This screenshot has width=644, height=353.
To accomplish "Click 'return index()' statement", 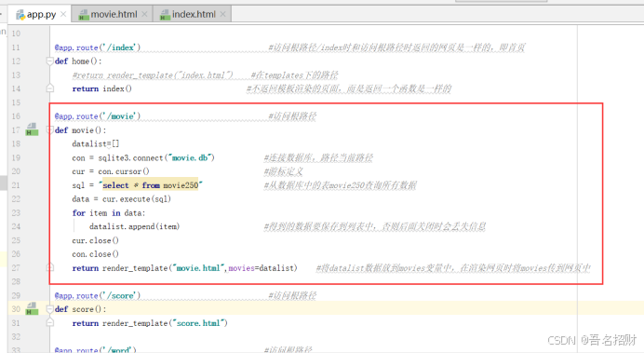I will 101,88.
